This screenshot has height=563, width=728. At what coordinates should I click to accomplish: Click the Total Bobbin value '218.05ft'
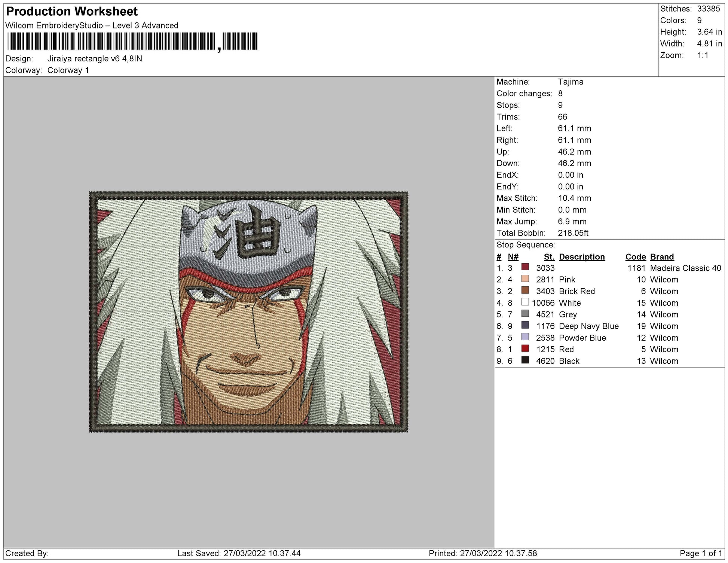573,233
